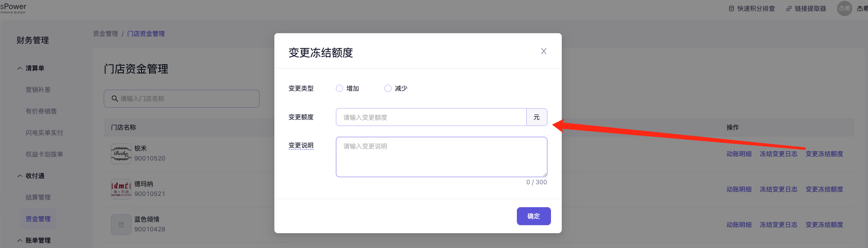868x248 pixels.
Task: Click the user avatar at top right
Action: tap(844, 9)
